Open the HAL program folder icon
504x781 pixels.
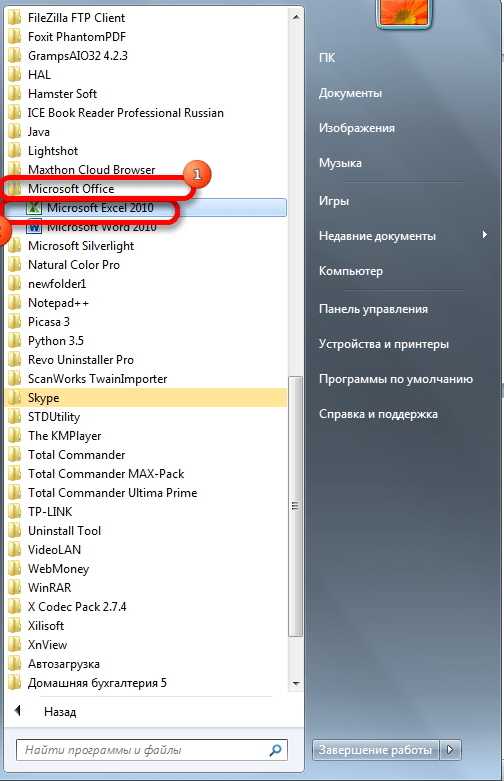pos(15,75)
